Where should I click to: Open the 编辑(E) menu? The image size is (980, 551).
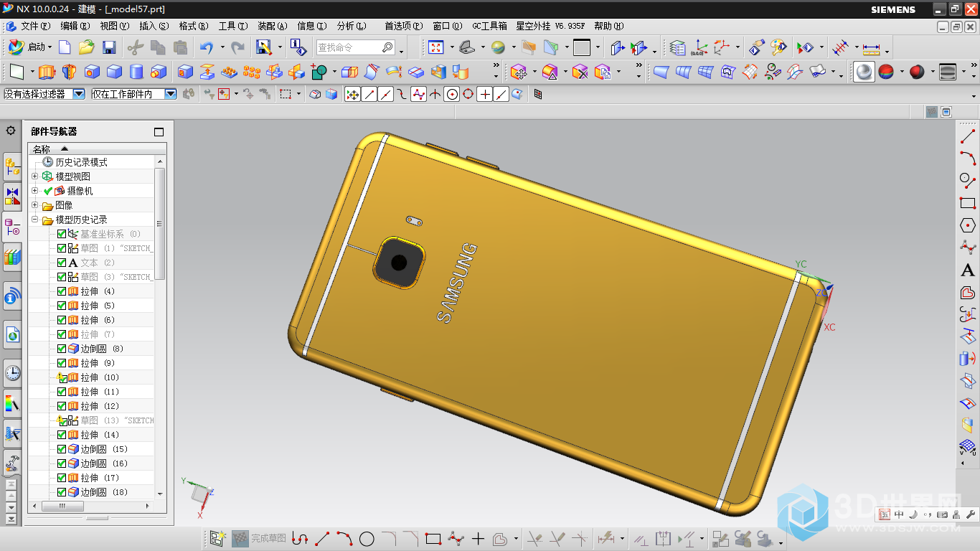tap(75, 26)
